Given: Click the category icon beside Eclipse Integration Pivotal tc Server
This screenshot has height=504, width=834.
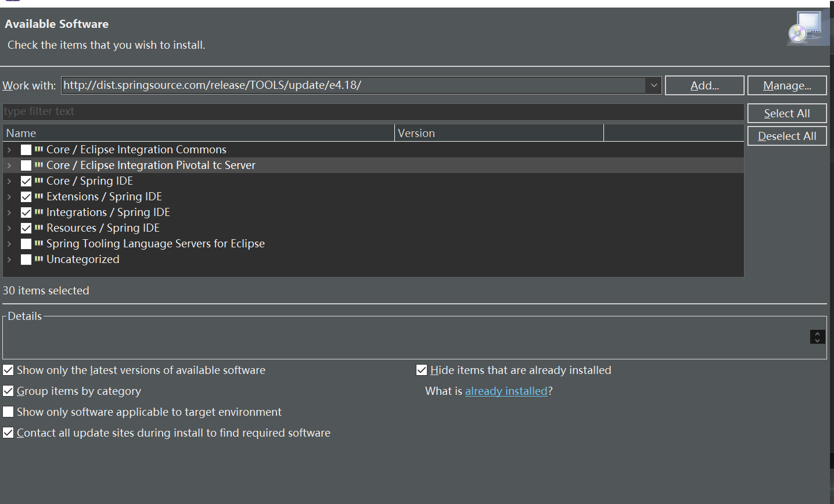Looking at the screenshot, I should pos(39,165).
